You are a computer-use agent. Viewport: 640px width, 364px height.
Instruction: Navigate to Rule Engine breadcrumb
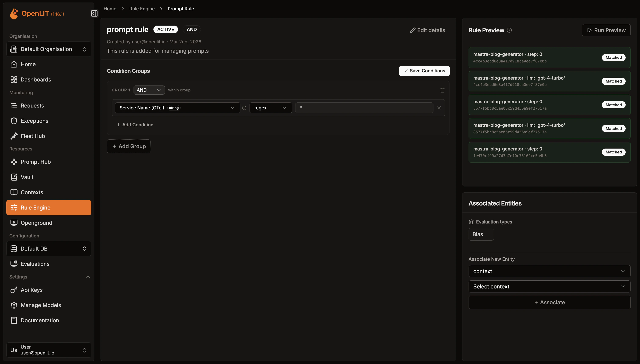pyautogui.click(x=142, y=9)
